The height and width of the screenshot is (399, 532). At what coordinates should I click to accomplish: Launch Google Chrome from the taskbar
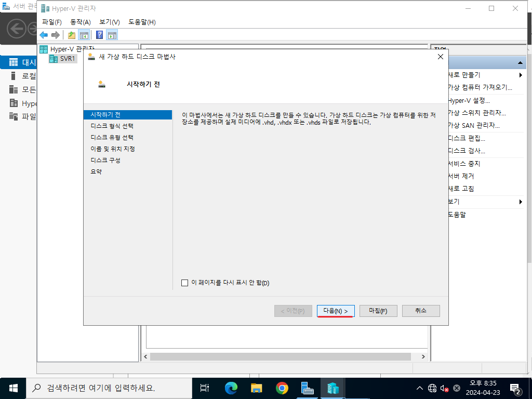click(282, 388)
